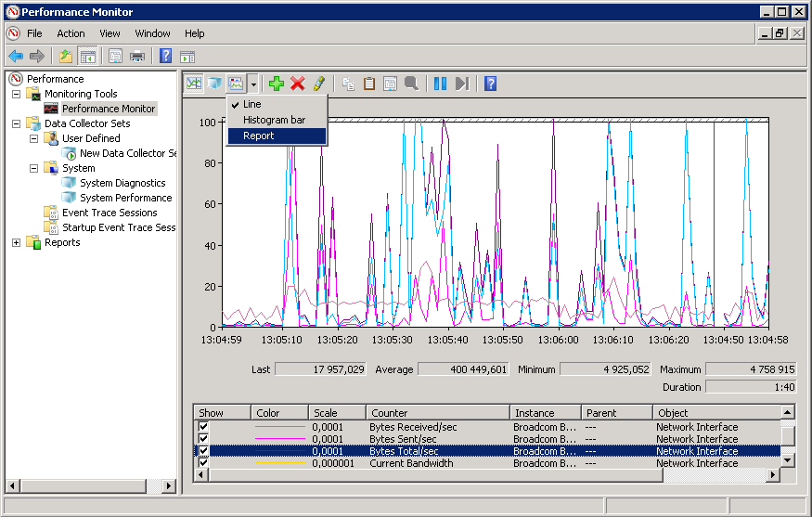This screenshot has width=812, height=517.
Task: Select Event Trace Sessions
Action: pos(110,213)
